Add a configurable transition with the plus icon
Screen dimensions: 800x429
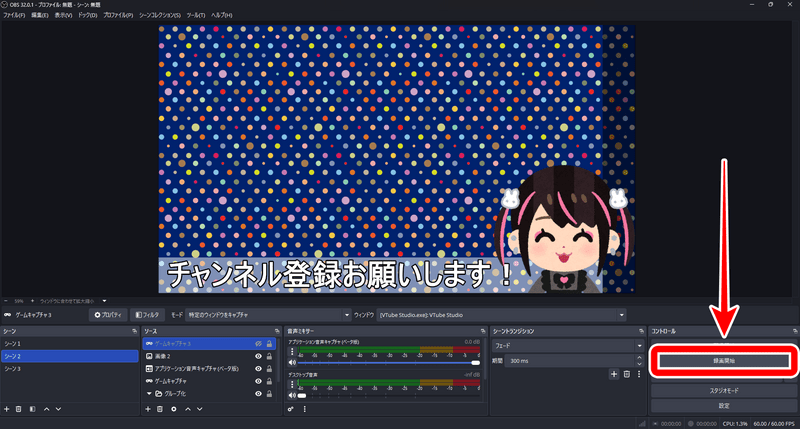614,374
